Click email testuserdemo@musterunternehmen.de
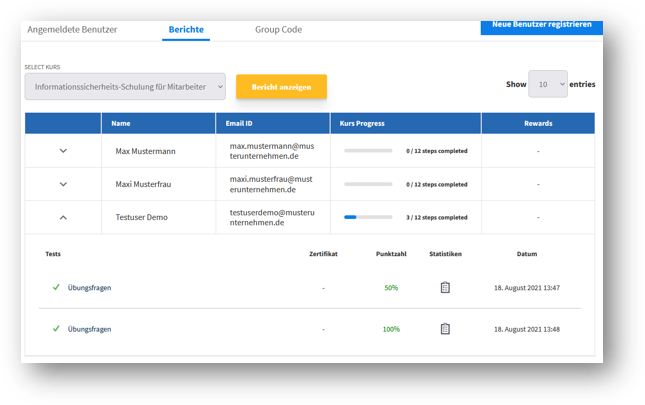Screen dimensions: 645x405 [x=272, y=218]
